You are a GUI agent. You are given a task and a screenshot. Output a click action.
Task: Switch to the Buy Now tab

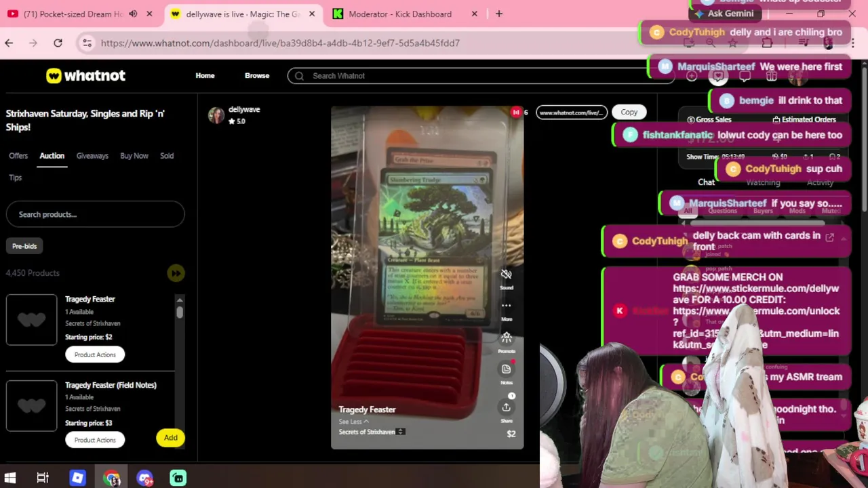coord(134,156)
